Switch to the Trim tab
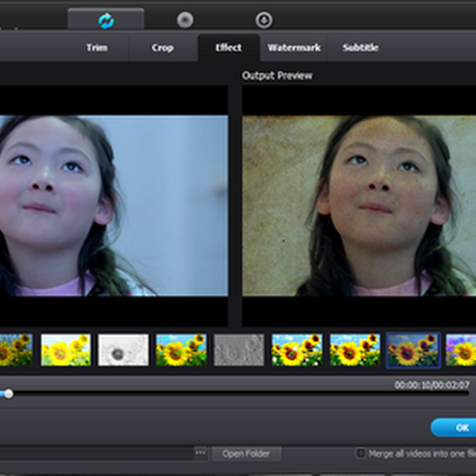This screenshot has height=476, width=476. tap(96, 48)
